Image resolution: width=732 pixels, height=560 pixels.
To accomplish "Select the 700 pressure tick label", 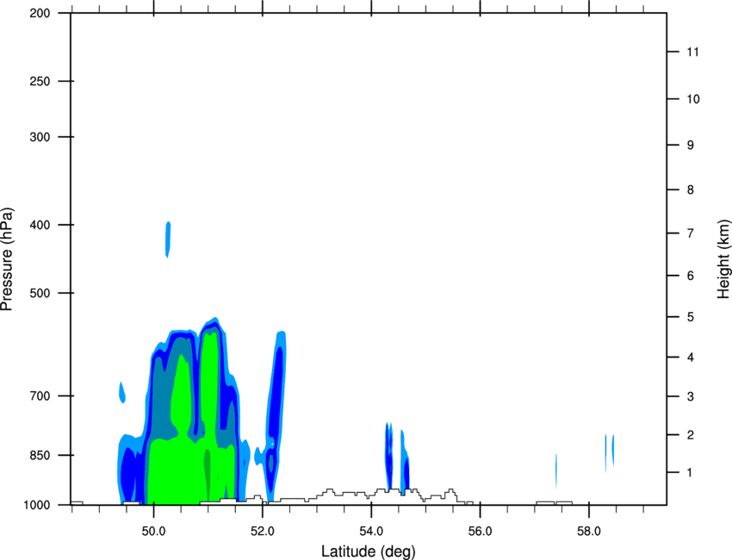I will 40,395.
